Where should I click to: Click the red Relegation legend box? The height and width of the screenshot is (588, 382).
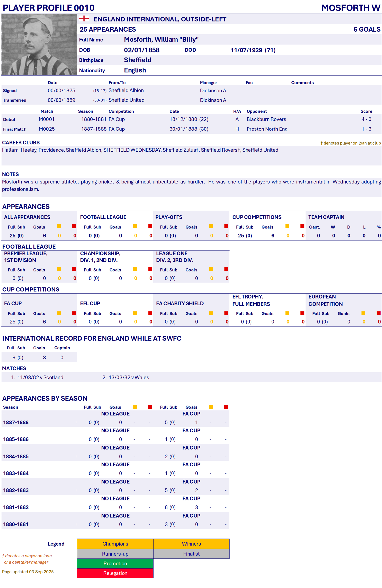tap(115, 573)
